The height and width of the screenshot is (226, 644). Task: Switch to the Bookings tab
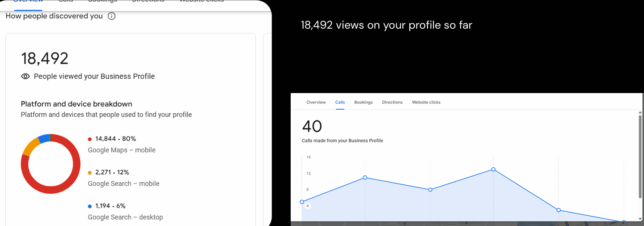[364, 102]
